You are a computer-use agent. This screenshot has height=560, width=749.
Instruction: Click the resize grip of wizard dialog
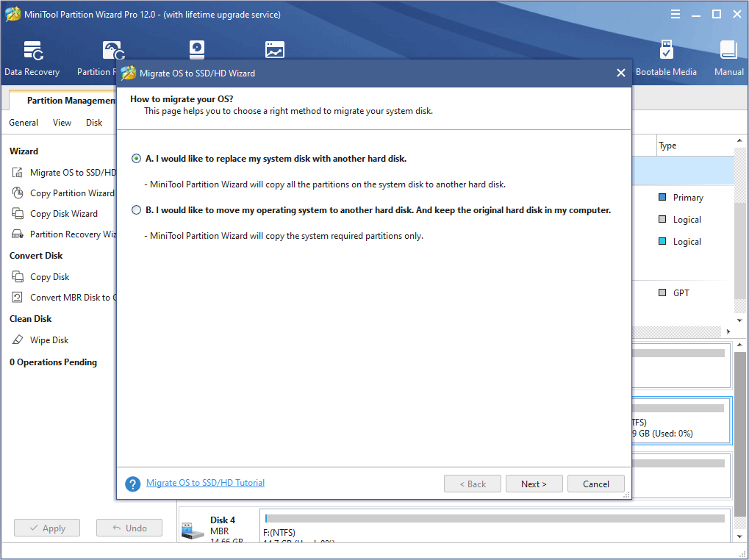626,495
